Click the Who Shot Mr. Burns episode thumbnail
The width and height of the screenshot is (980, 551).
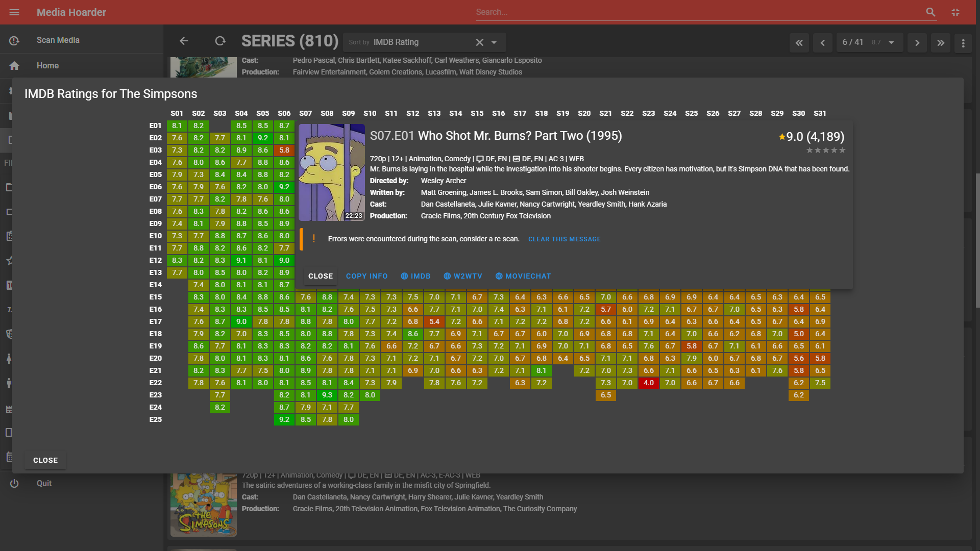(332, 172)
